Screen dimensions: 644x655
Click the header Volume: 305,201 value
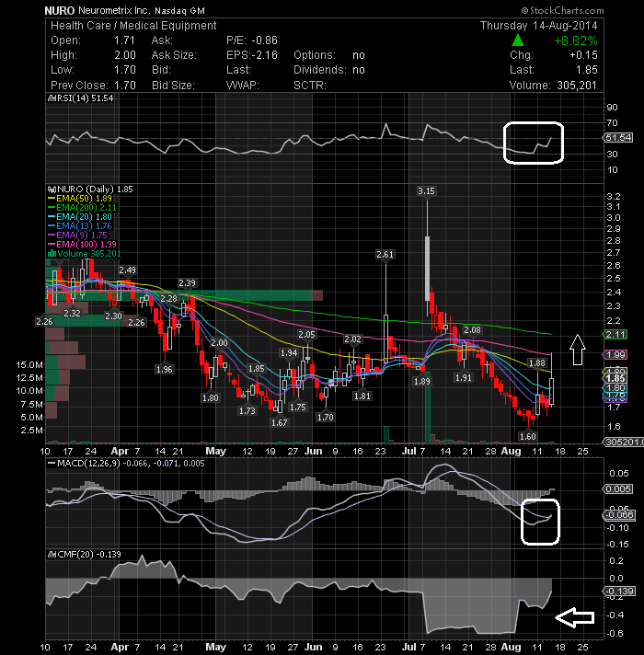click(577, 86)
